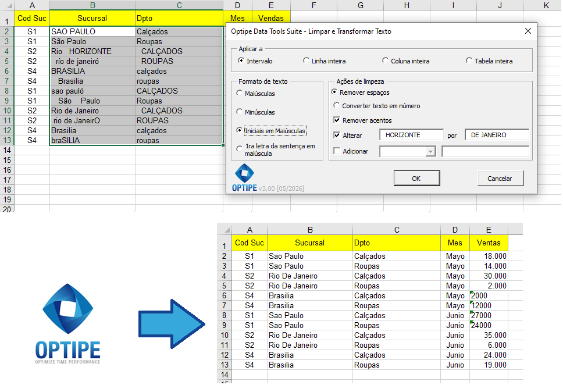Click the DE JANEIRO replacement field
Image resolution: width=563 pixels, height=392 pixels.
(497, 135)
